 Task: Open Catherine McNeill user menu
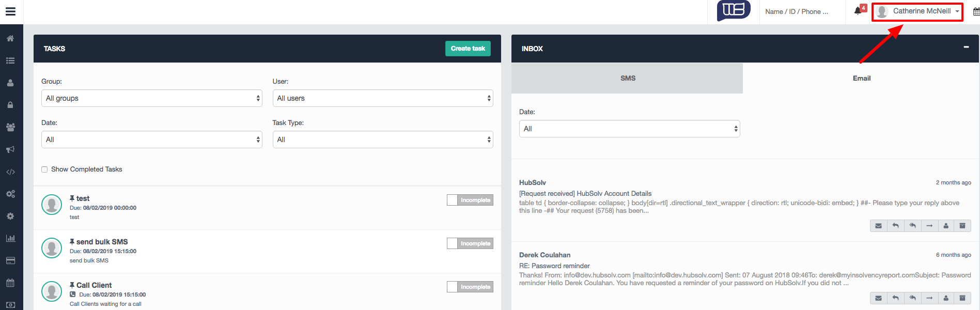click(x=917, y=11)
